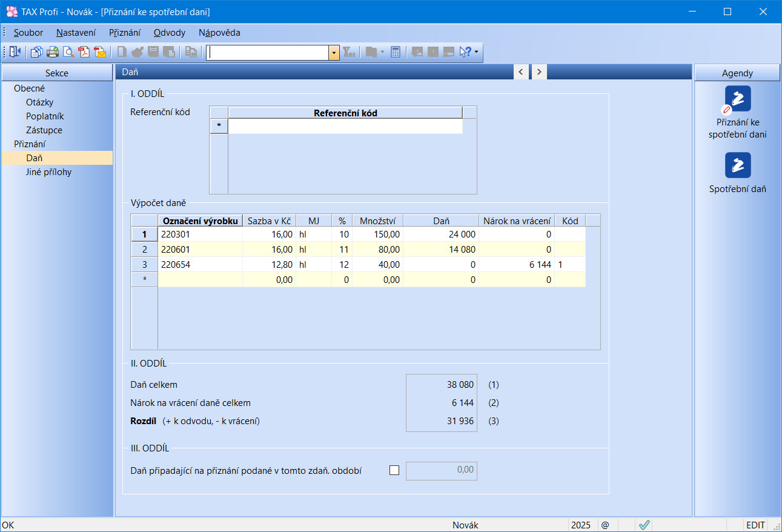Open the calculator toolbar icon
The image size is (782, 532).
pyautogui.click(x=396, y=52)
